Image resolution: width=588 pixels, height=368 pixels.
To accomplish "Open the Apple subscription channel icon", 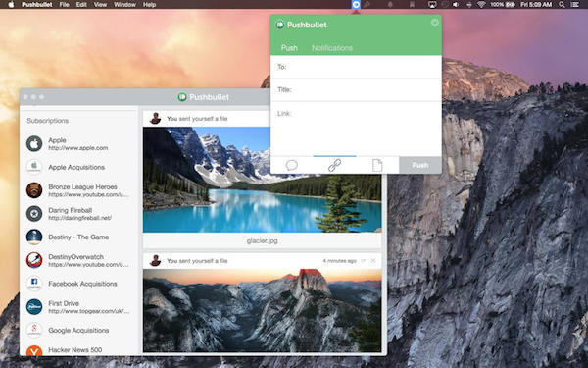I will click(x=34, y=144).
